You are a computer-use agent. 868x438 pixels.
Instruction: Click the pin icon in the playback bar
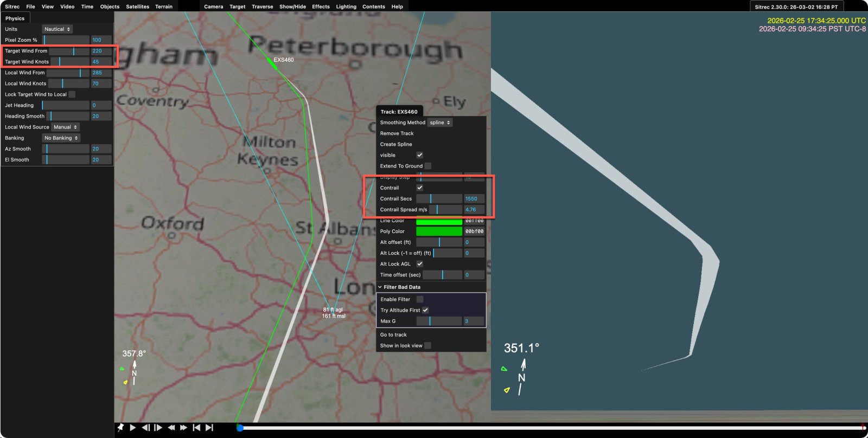click(x=120, y=428)
